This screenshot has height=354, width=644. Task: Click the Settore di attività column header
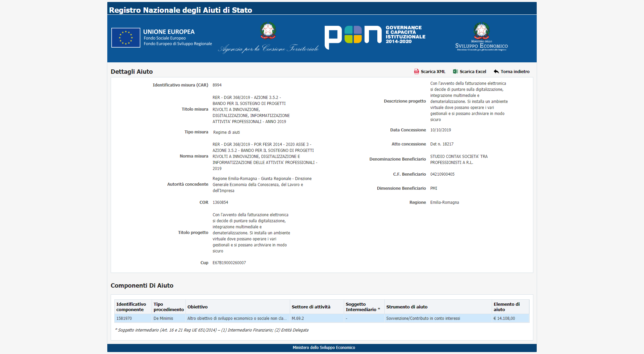pos(311,307)
